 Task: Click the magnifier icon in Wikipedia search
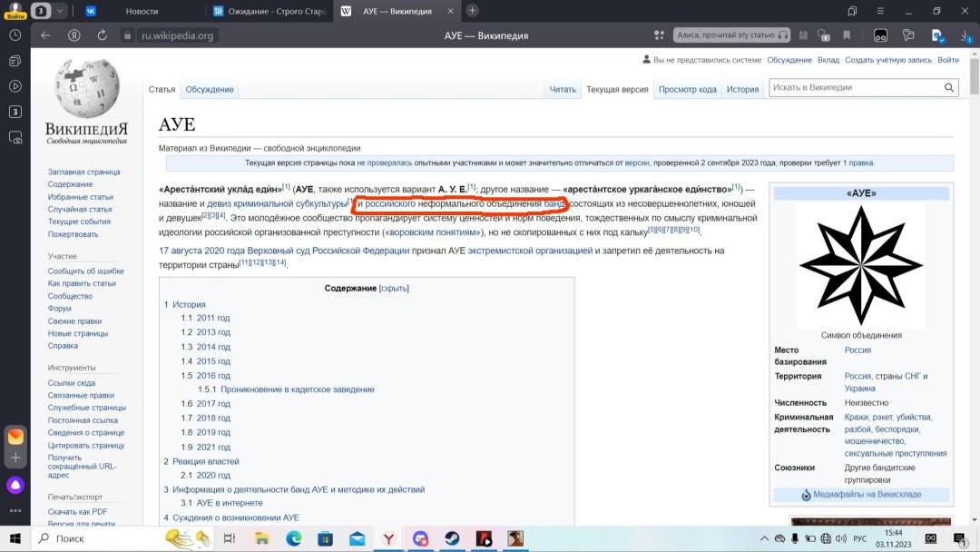coord(949,88)
